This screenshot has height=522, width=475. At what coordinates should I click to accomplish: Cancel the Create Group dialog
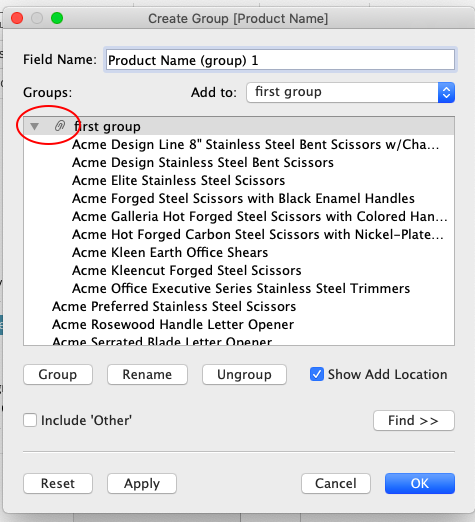click(x=336, y=483)
